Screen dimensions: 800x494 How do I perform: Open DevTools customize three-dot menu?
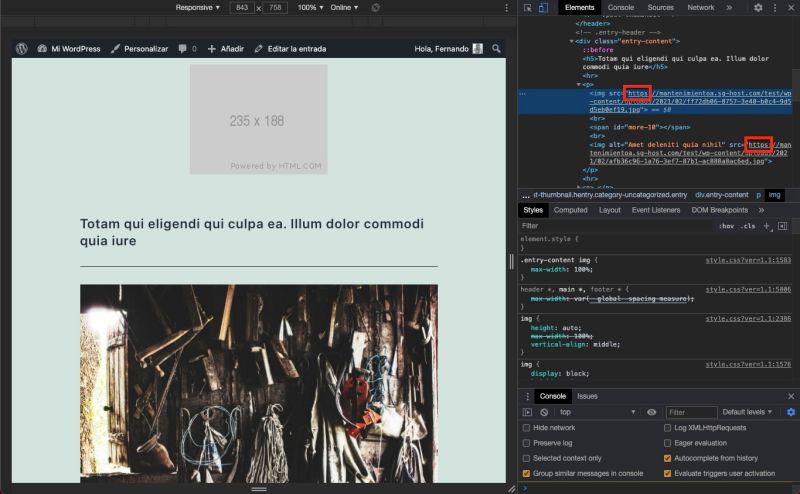point(775,8)
